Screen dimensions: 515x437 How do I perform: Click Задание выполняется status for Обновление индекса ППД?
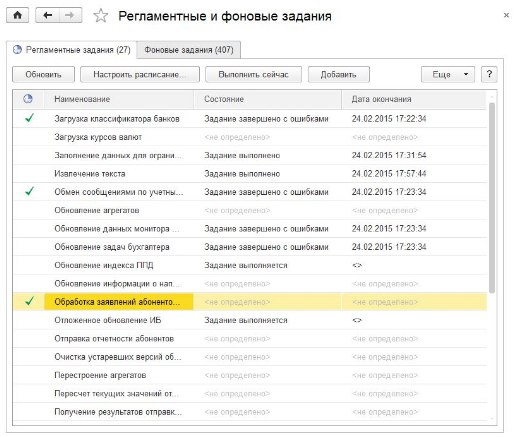pyautogui.click(x=246, y=265)
